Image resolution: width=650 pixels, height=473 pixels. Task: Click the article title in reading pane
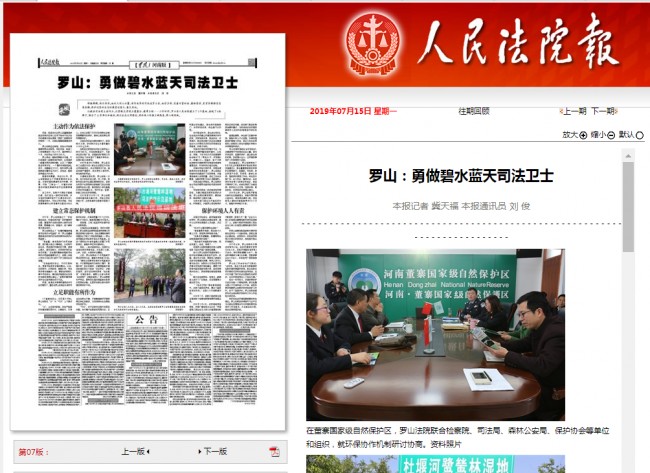click(461, 176)
